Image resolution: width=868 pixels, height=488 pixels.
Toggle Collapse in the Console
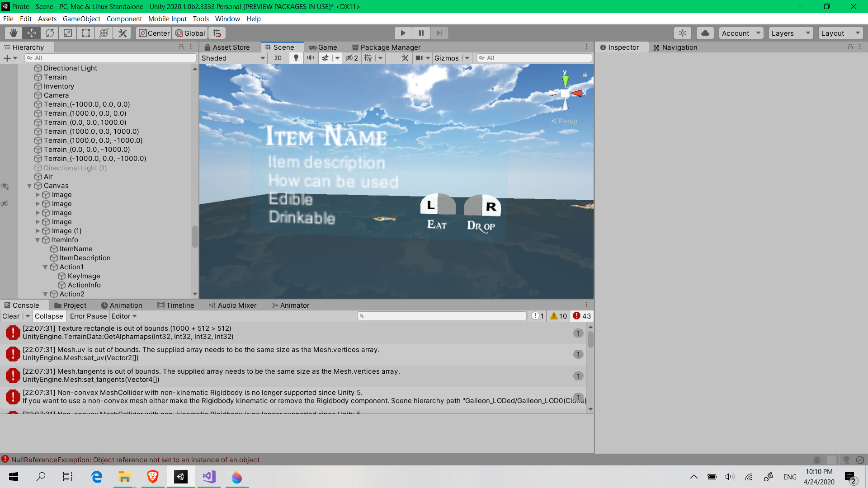pos(49,316)
